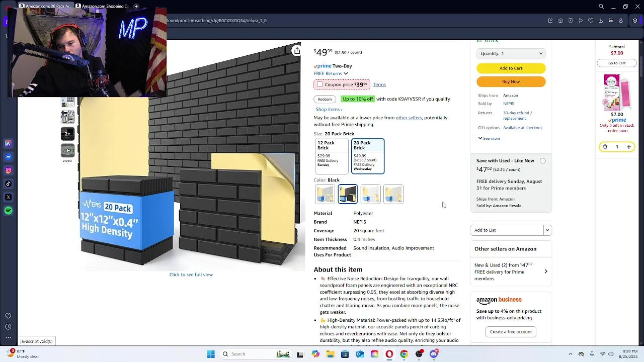Open X (Twitter) in Opera sidebar
644x362 pixels.
click(x=8, y=197)
